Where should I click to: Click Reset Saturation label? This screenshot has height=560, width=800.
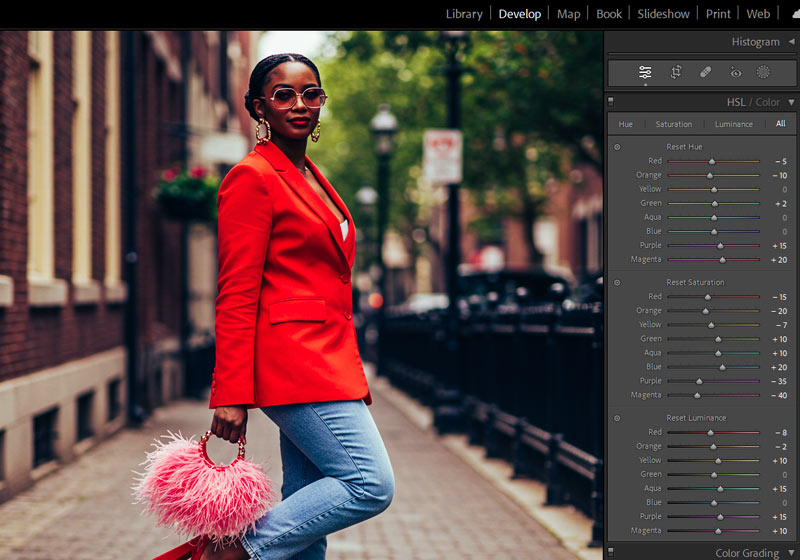(695, 283)
